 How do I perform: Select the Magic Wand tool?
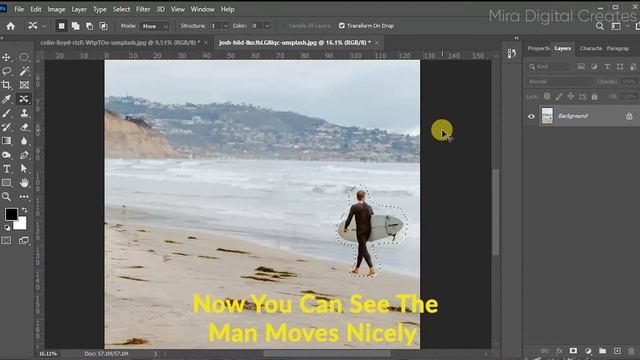coord(24,71)
